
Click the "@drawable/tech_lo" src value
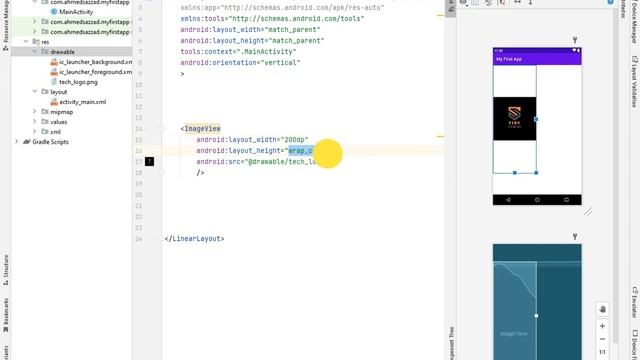[282, 162]
